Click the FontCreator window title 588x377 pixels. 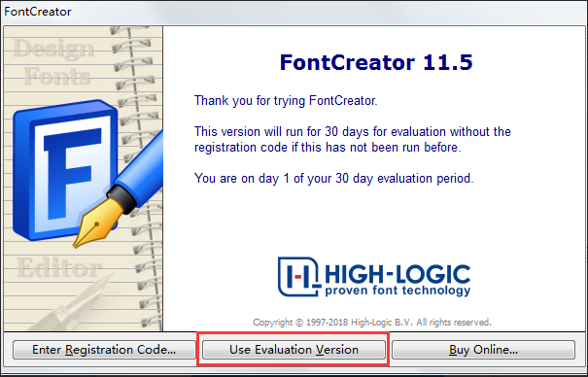tap(38, 12)
